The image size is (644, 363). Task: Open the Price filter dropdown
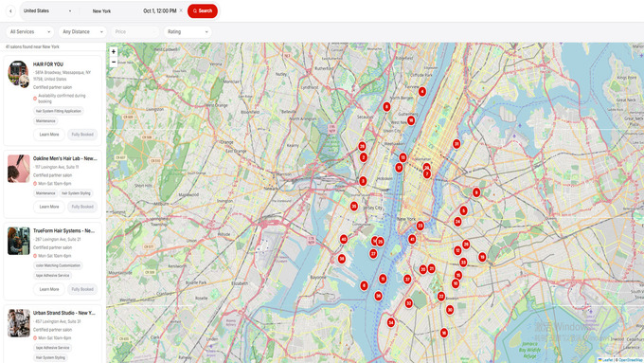[x=135, y=31]
